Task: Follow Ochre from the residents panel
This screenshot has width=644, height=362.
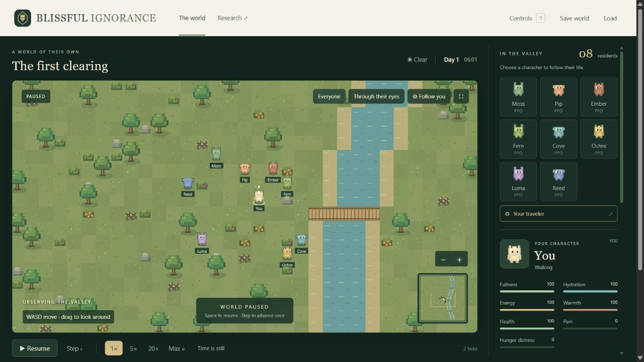Action: pos(599,139)
